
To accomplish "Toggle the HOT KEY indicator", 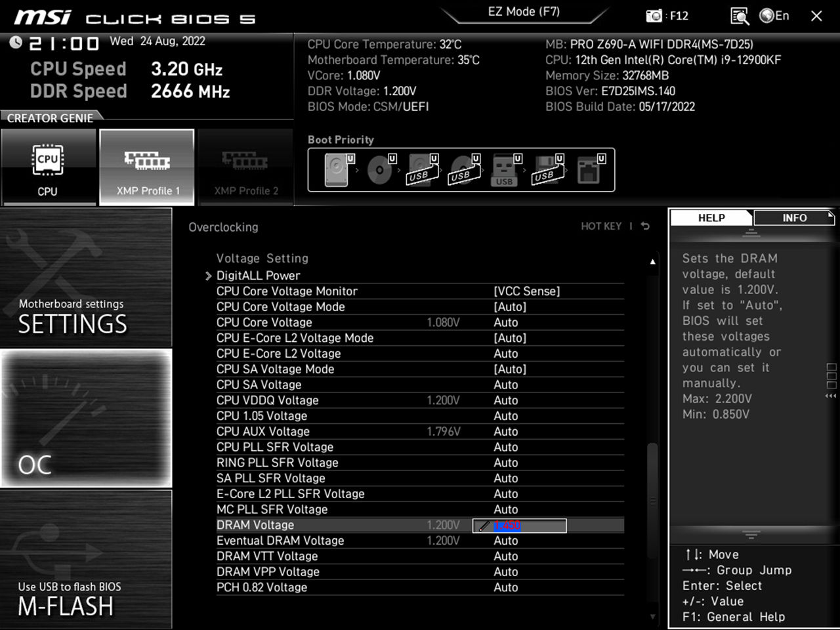I will (602, 226).
